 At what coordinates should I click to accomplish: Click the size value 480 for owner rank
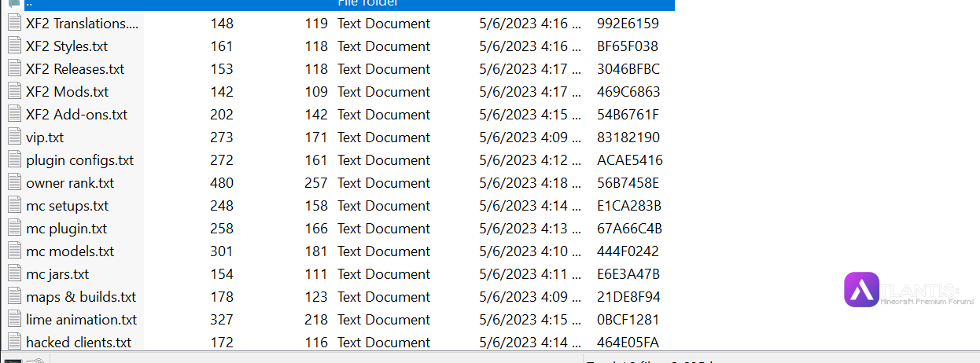222,183
